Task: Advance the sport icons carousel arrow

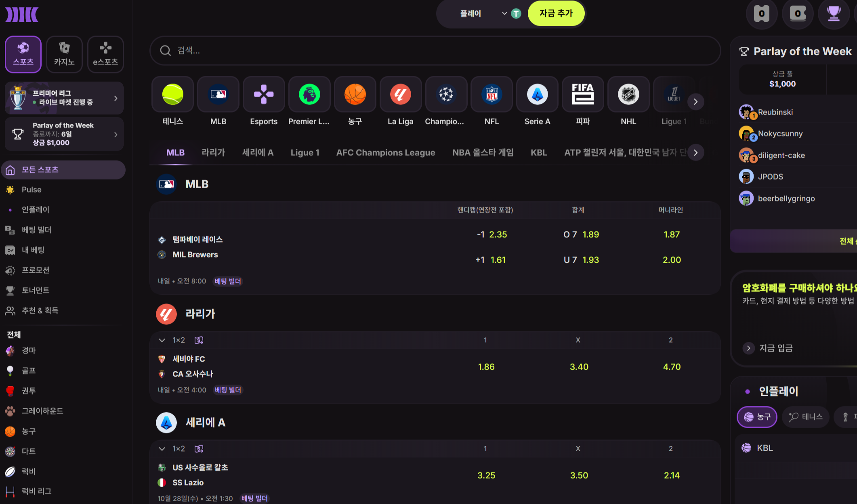Action: pyautogui.click(x=695, y=102)
